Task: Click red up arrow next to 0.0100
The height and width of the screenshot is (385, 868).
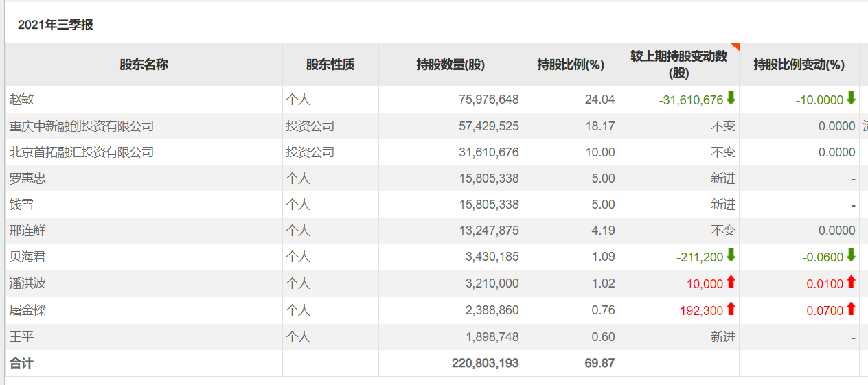Action: point(851,282)
